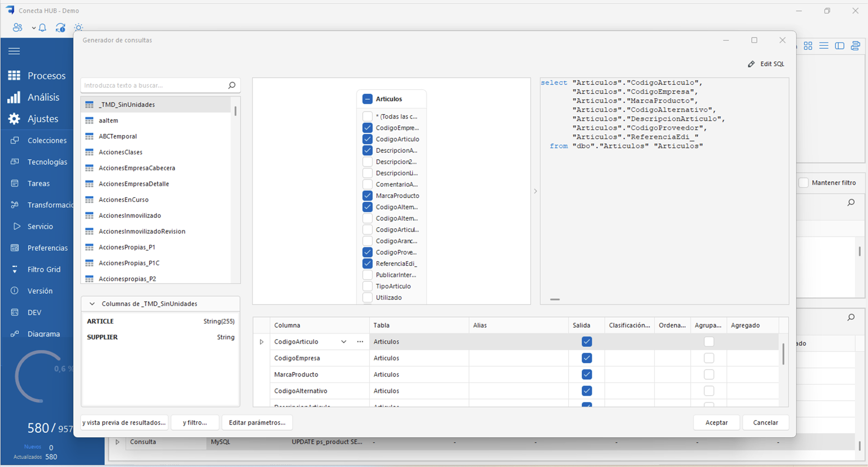The image size is (868, 467).
Task: Click the Tecnologías sidebar icon
Action: (x=15, y=162)
